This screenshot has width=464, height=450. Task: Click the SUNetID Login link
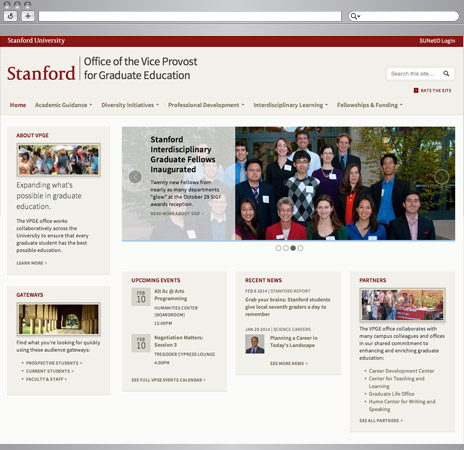(437, 41)
